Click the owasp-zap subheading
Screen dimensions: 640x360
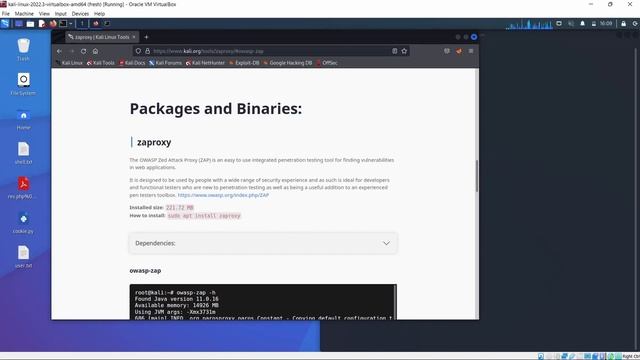click(145, 271)
